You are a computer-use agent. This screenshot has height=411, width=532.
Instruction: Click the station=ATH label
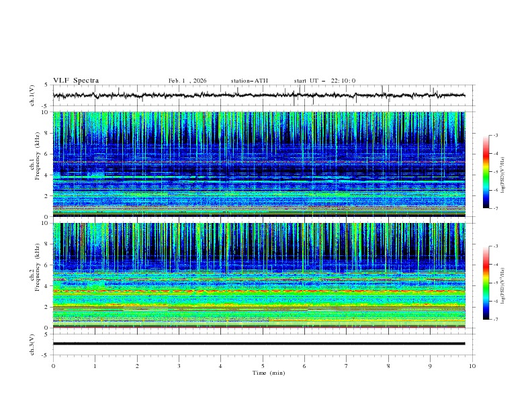[249, 81]
